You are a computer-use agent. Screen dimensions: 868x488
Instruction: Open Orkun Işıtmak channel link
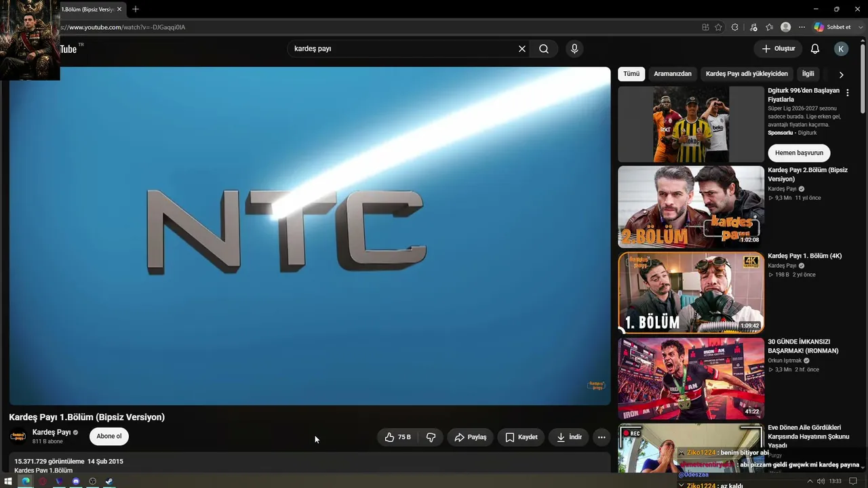tap(785, 361)
